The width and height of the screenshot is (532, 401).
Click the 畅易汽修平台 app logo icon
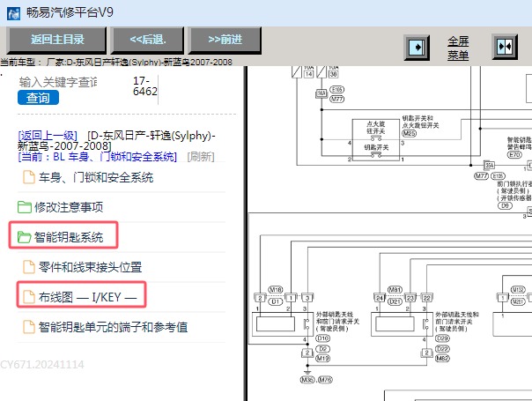13,13
